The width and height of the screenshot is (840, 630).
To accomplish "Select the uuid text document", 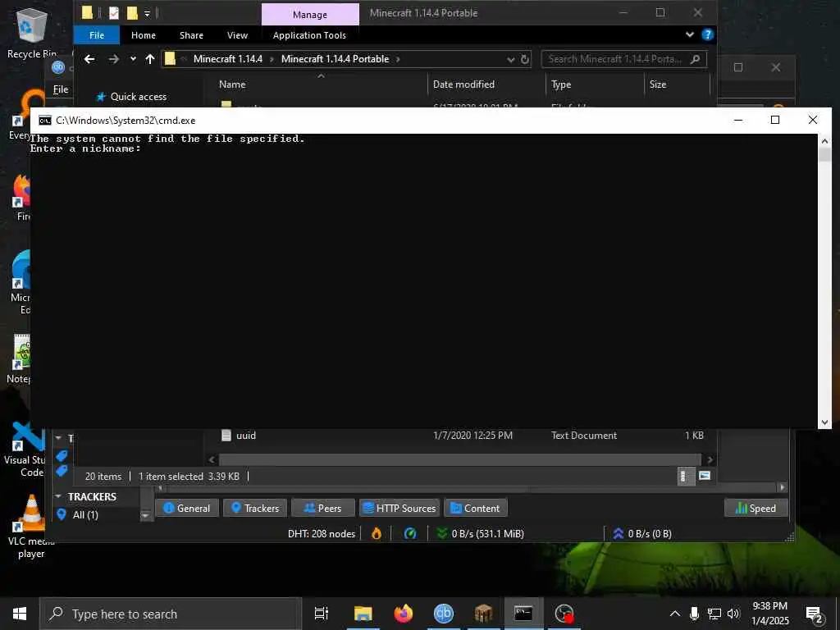I will coord(246,436).
